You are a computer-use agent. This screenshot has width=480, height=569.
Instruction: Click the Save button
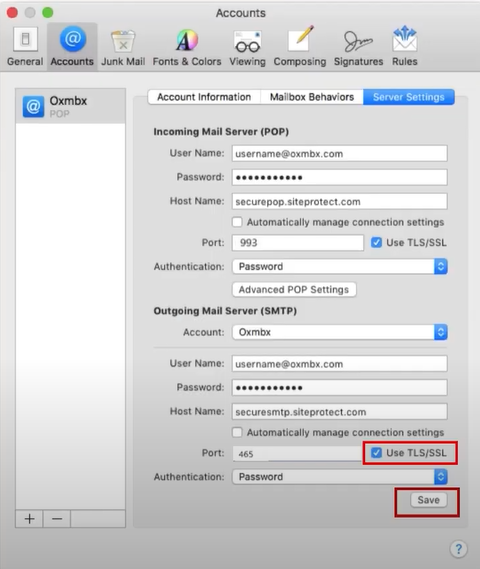(428, 500)
